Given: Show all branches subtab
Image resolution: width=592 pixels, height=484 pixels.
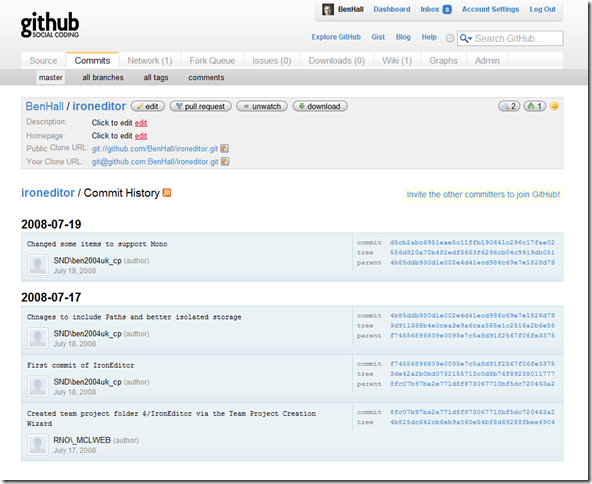Looking at the screenshot, I should pos(103,77).
